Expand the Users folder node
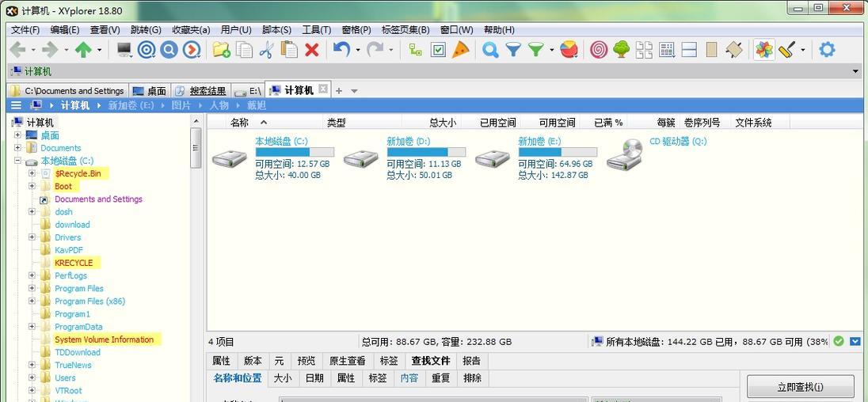 coord(32,378)
